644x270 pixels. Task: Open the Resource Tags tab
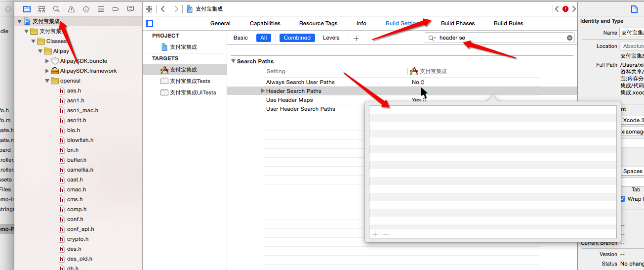pos(318,23)
